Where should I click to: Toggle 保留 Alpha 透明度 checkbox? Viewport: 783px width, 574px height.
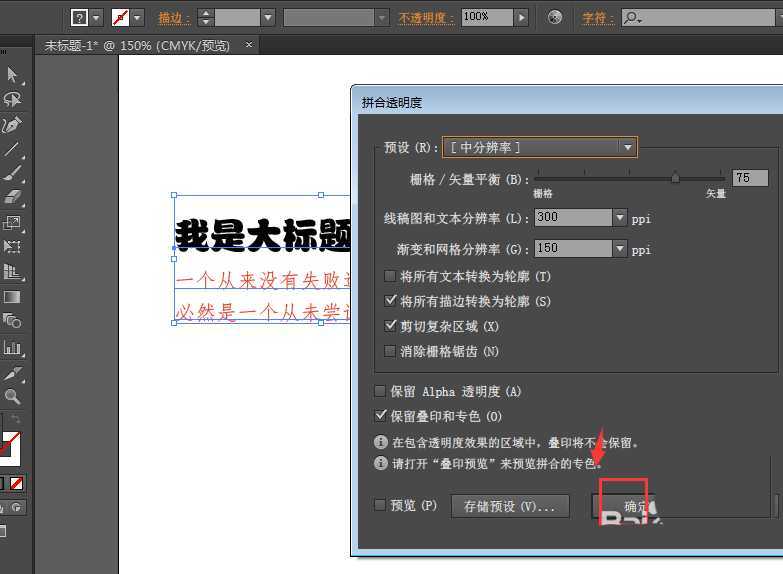[x=380, y=391]
